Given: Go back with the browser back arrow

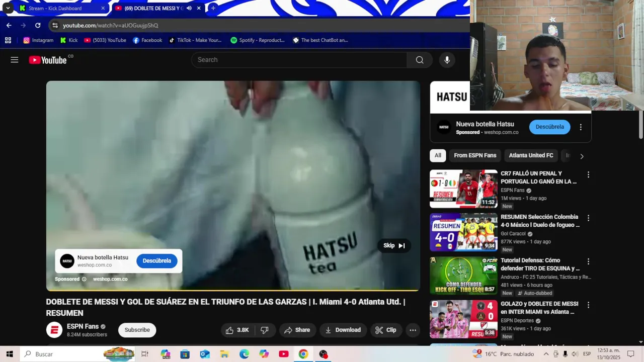Looking at the screenshot, I should (9, 25).
